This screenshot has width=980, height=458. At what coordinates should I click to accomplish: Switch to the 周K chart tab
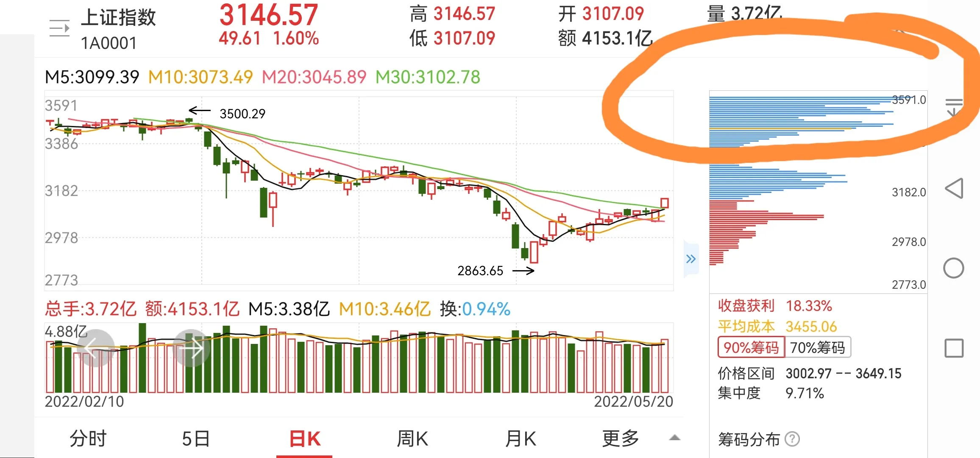[412, 438]
